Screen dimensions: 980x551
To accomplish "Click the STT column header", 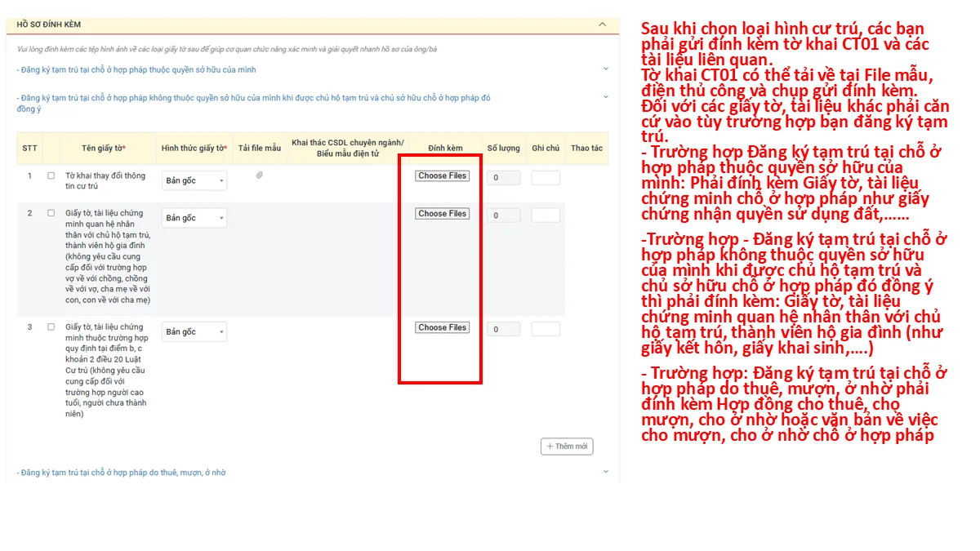I will [x=29, y=148].
